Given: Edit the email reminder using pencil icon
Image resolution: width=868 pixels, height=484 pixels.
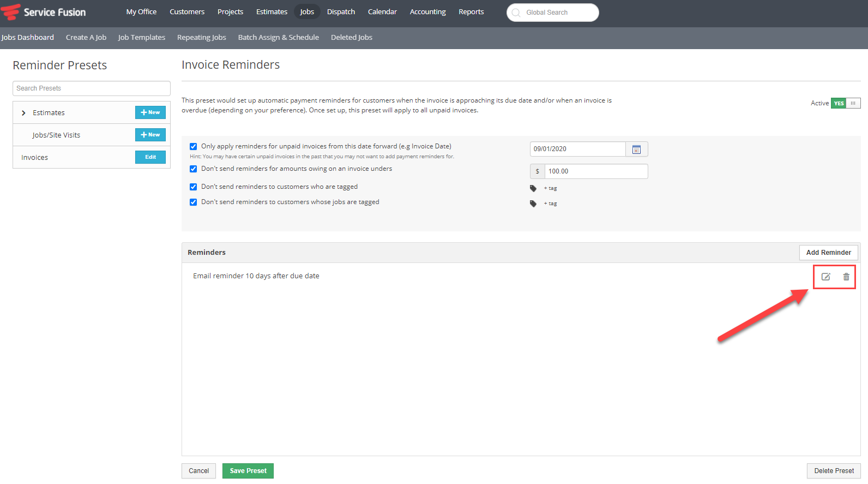Looking at the screenshot, I should point(826,277).
